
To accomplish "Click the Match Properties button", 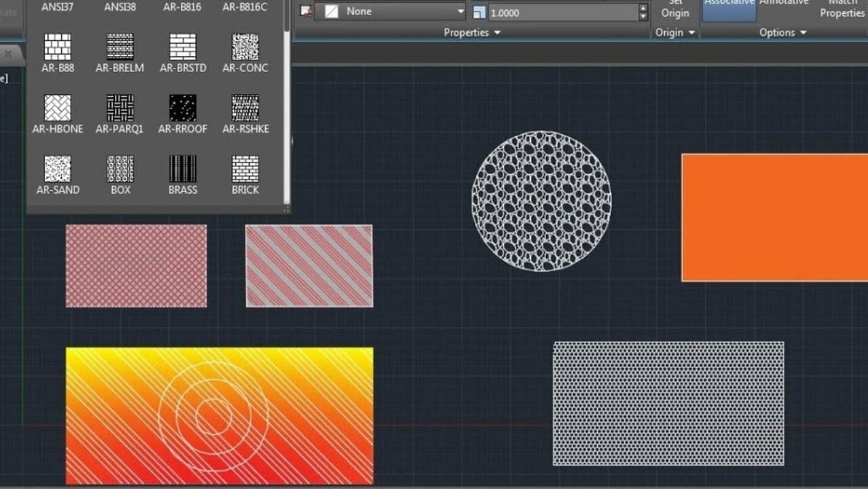I will 842,9.
